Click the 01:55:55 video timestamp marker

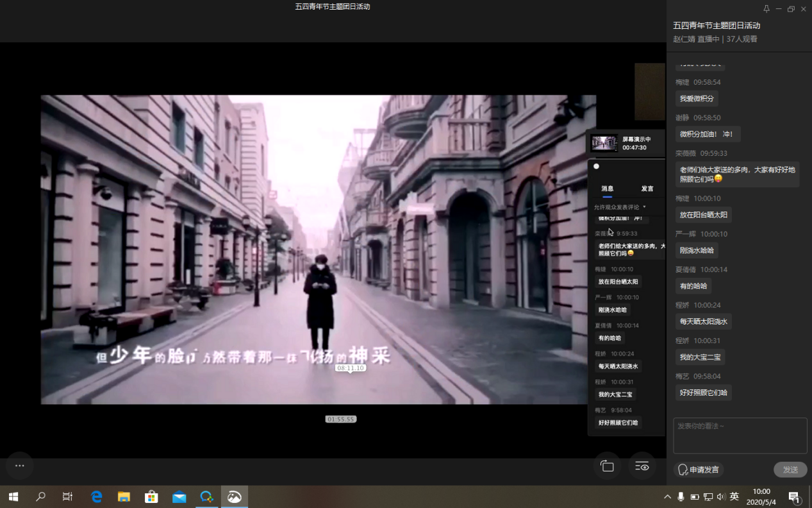coord(340,419)
